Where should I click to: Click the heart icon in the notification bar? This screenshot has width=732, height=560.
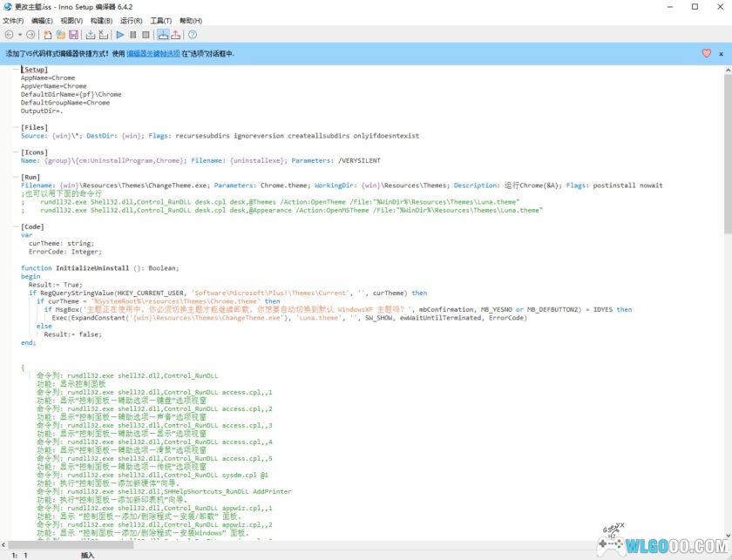706,53
